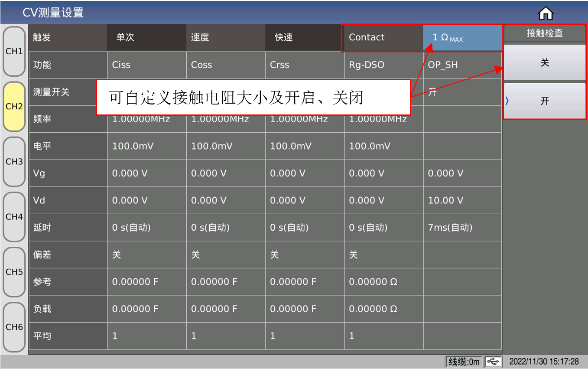588x369 pixels.
Task: Select Ciss level value 100.0mV
Action: pos(146,146)
